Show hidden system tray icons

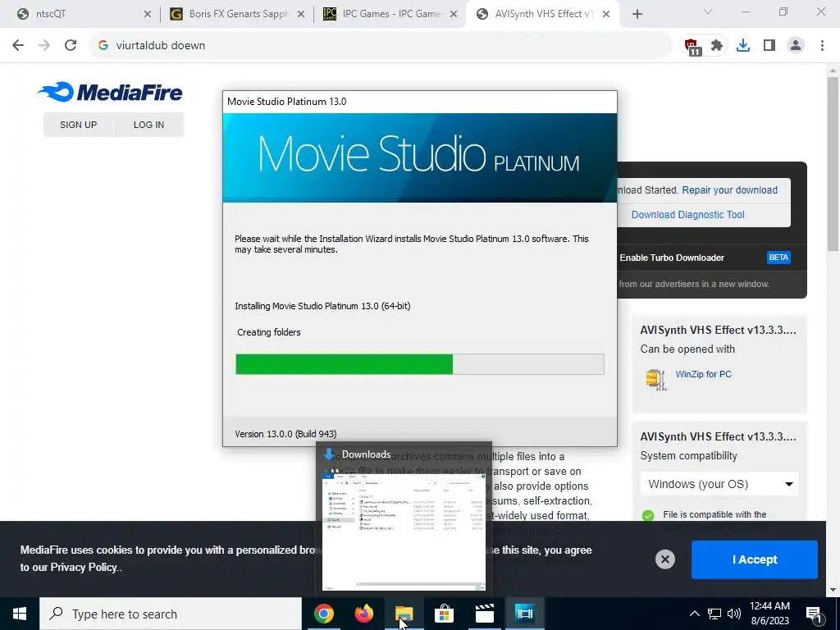point(694,614)
